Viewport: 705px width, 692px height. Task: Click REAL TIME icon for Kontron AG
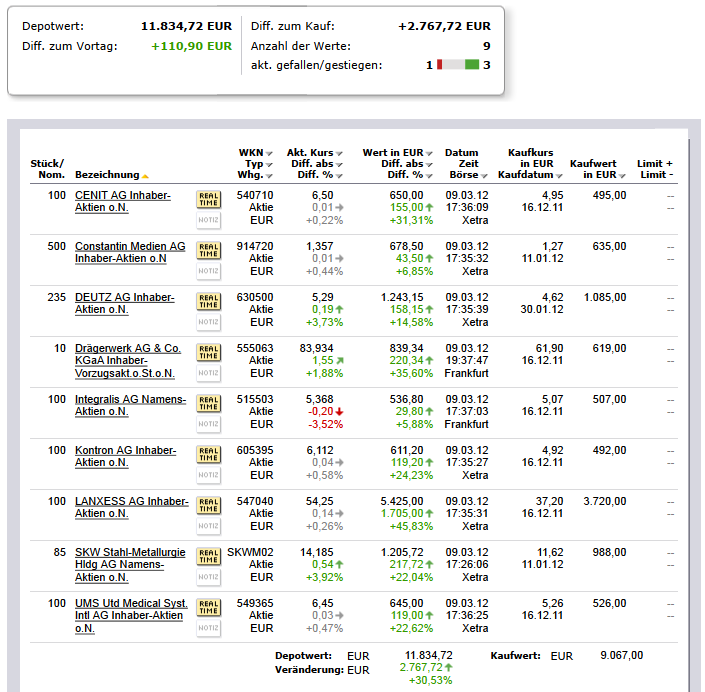209,454
